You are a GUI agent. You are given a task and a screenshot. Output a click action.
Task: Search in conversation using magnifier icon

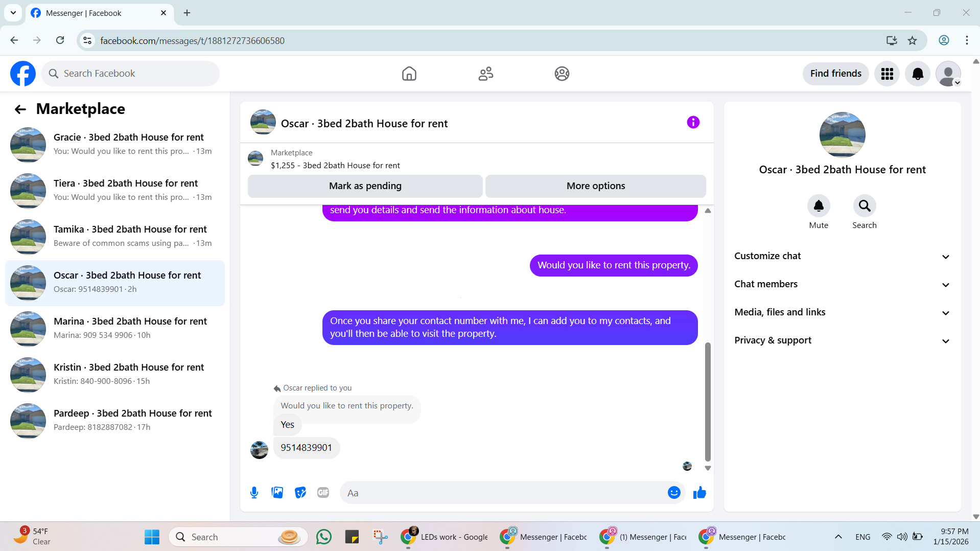pos(865,206)
